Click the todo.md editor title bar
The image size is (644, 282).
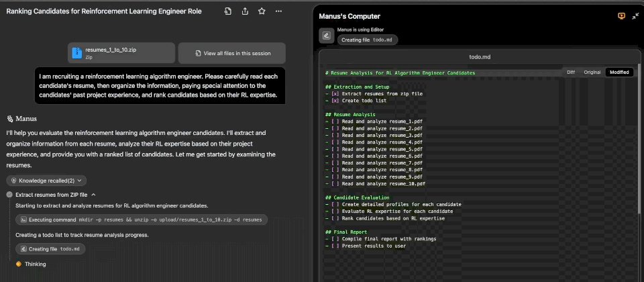point(479,57)
